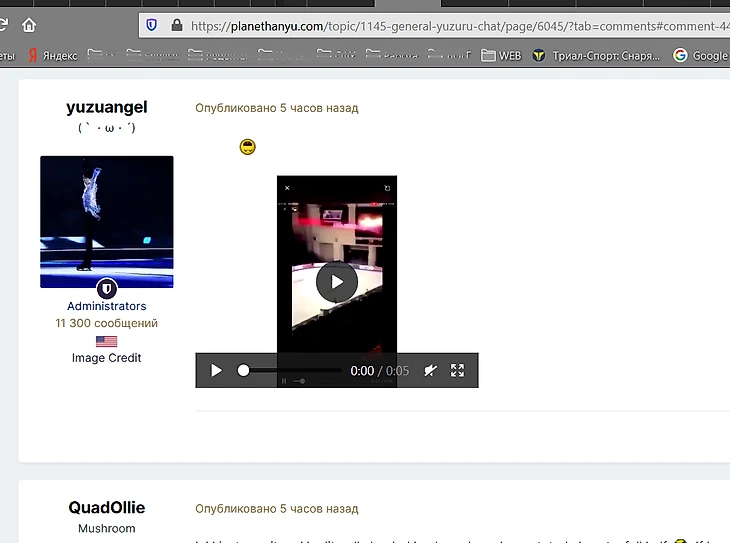This screenshot has width=730, height=543.
Task: Open the WEB bookmarks folder
Action: pos(501,56)
